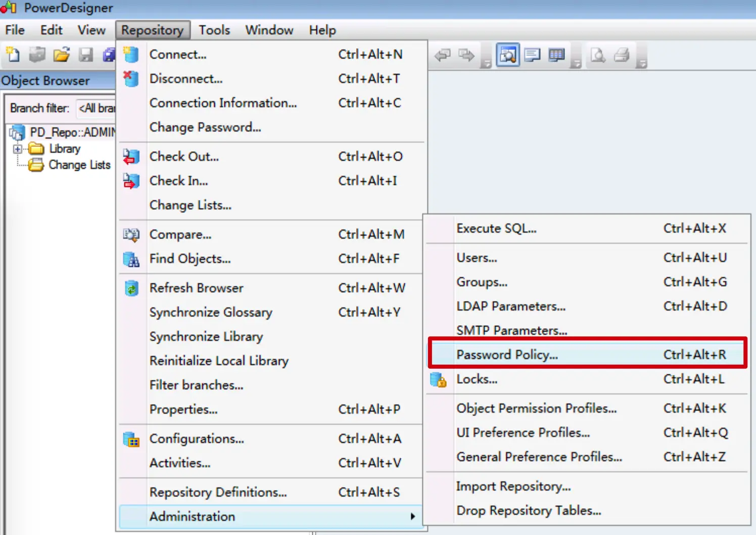
Task: Click the Locks padlock icon
Action: tap(438, 379)
